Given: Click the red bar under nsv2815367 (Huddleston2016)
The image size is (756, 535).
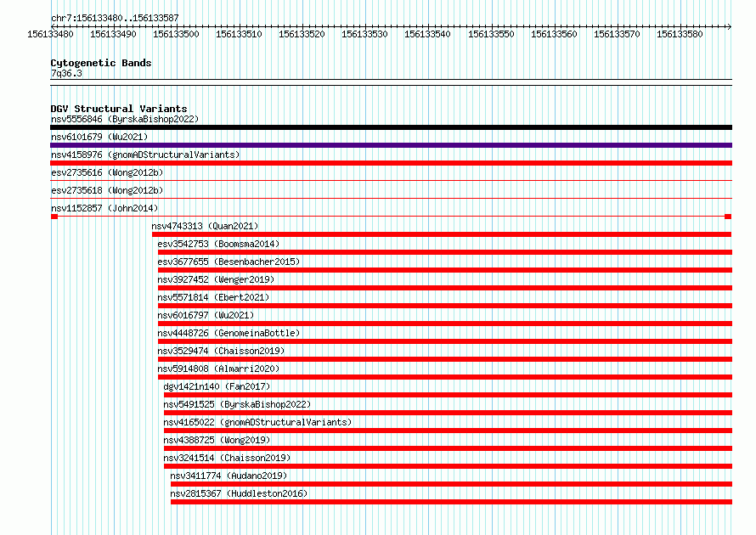Looking at the screenshot, I should [x=451, y=502].
